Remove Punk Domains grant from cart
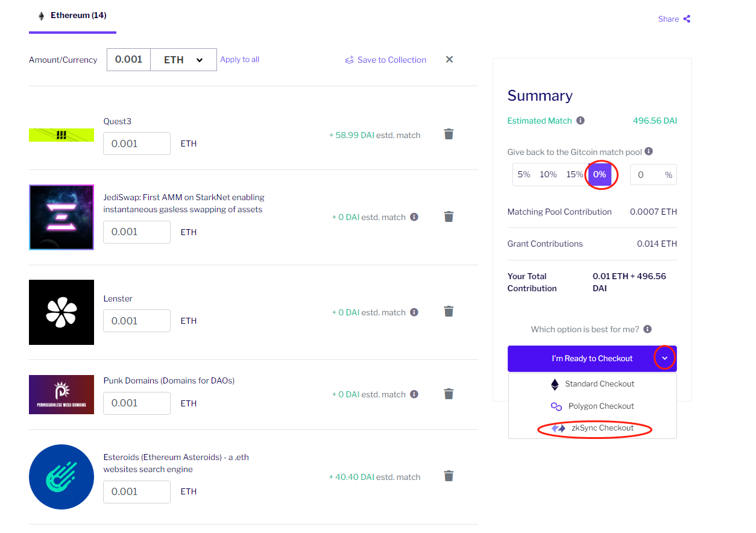This screenshot has width=756, height=533. coord(449,394)
